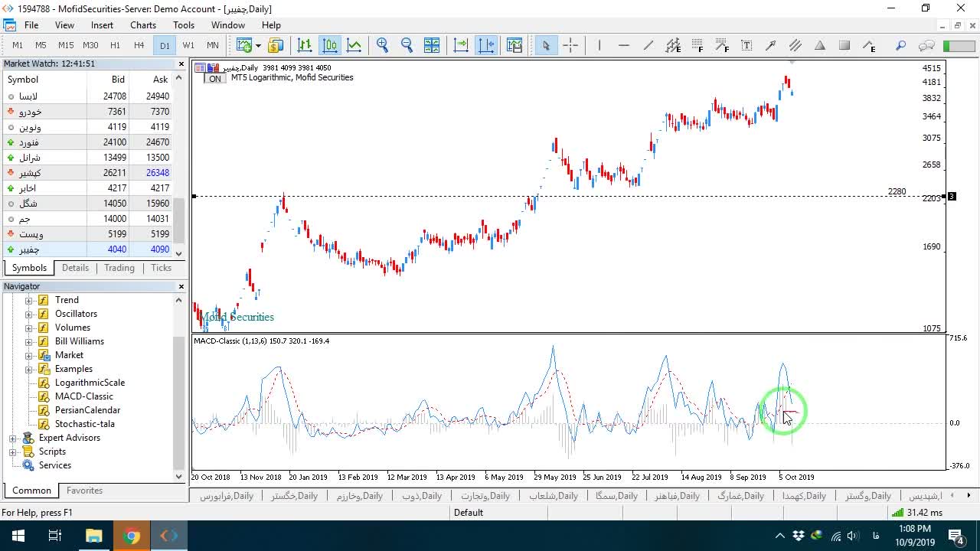
Task: Select H4 timeframe
Action: 139,45
